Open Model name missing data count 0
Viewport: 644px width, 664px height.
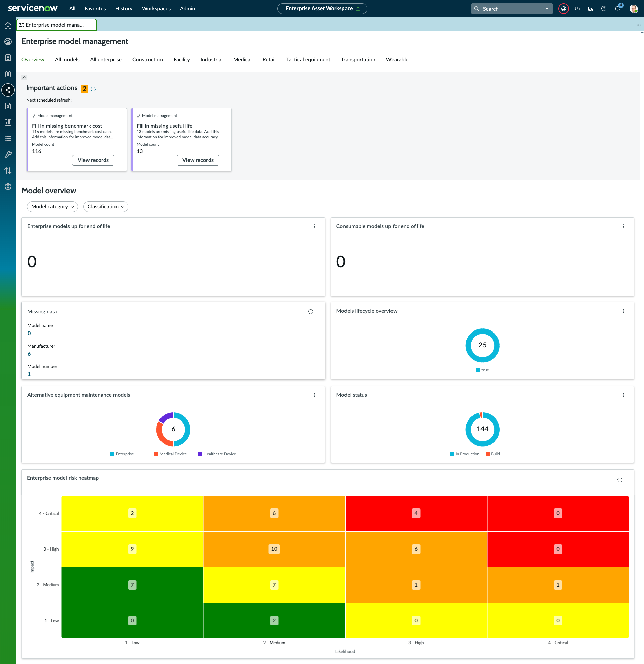(x=29, y=334)
